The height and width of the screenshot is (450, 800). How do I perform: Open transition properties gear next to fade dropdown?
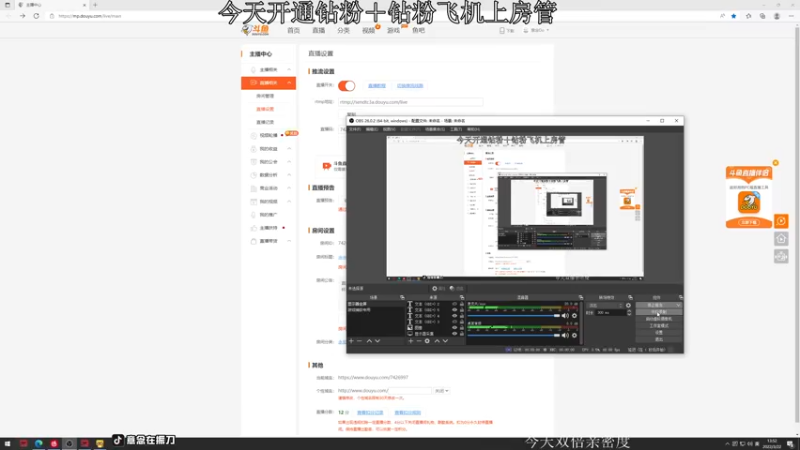click(x=628, y=306)
